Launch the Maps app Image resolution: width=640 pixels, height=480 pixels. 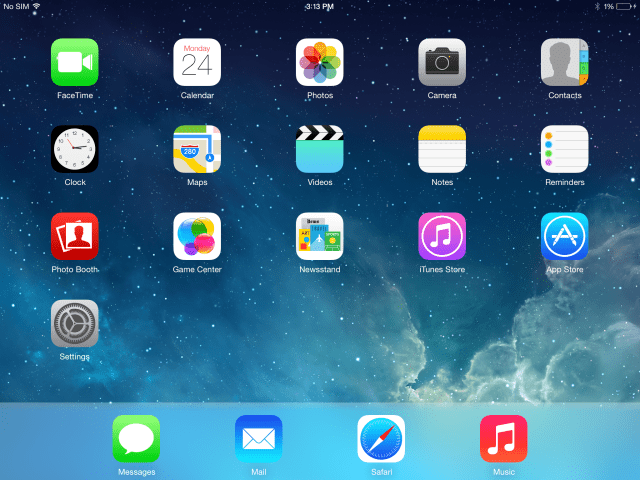click(197, 149)
